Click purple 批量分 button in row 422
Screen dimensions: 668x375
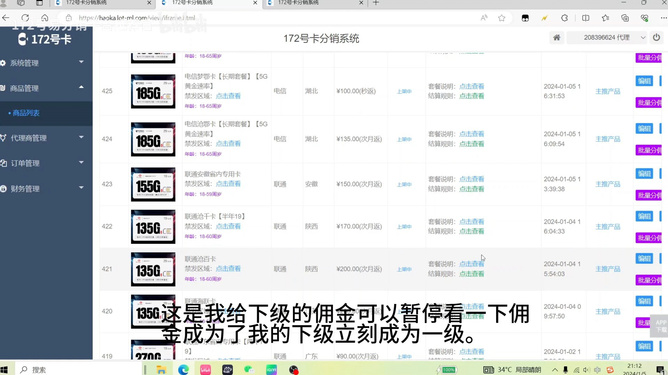click(649, 237)
